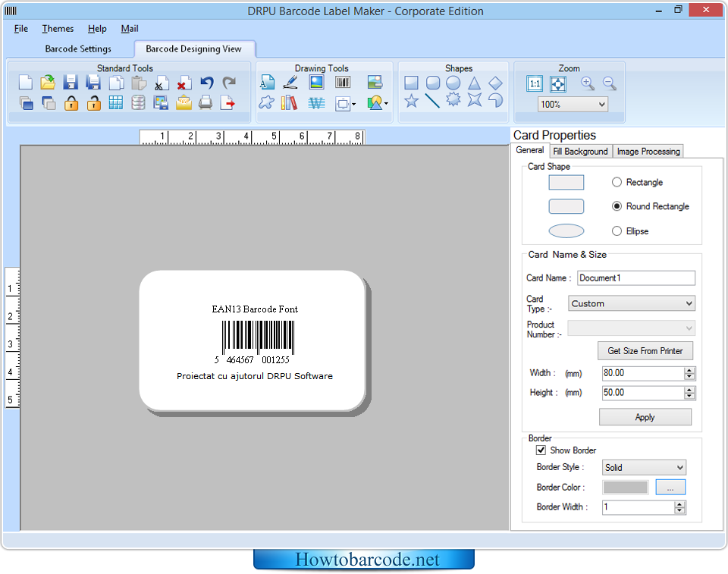The image size is (728, 574).
Task: Open the Help menu
Action: (x=97, y=29)
